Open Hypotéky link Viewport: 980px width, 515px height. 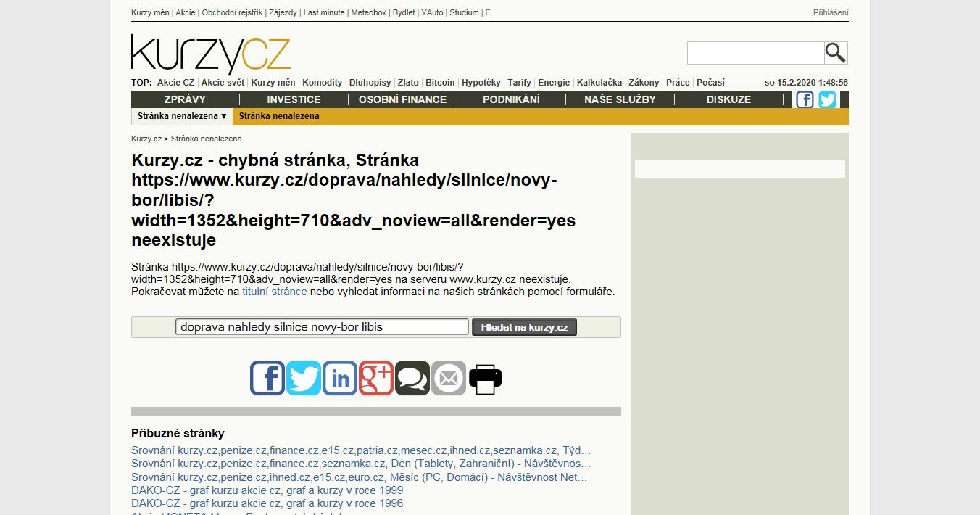pos(481,83)
